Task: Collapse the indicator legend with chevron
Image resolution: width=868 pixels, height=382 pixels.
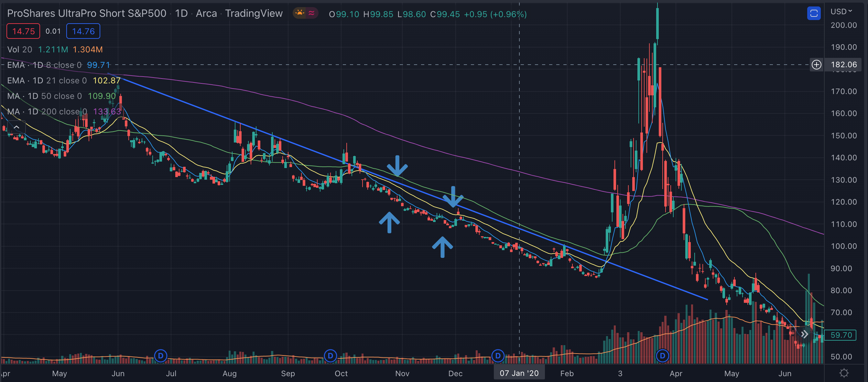Action: point(16,127)
